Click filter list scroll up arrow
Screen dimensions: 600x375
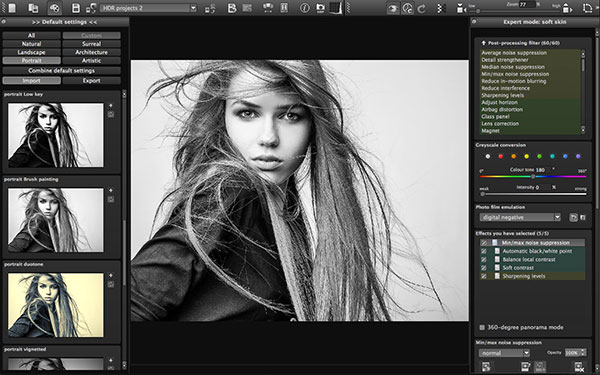click(x=583, y=54)
